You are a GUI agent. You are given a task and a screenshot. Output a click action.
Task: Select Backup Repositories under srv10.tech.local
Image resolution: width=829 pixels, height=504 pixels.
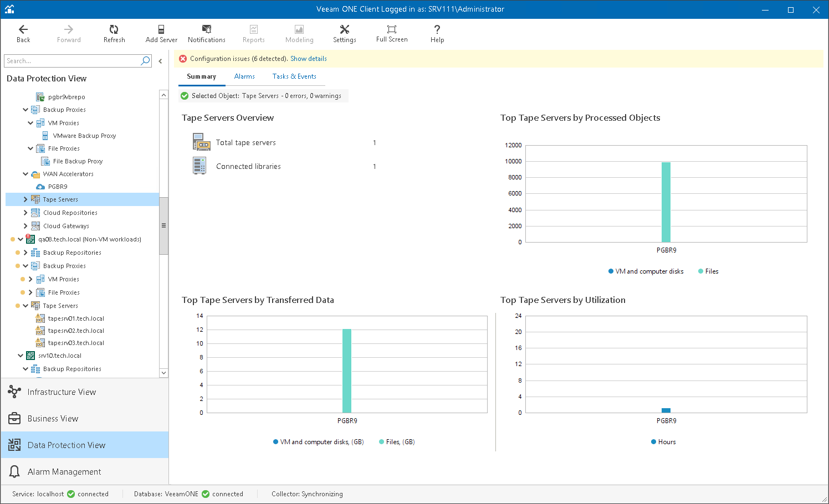(72, 369)
